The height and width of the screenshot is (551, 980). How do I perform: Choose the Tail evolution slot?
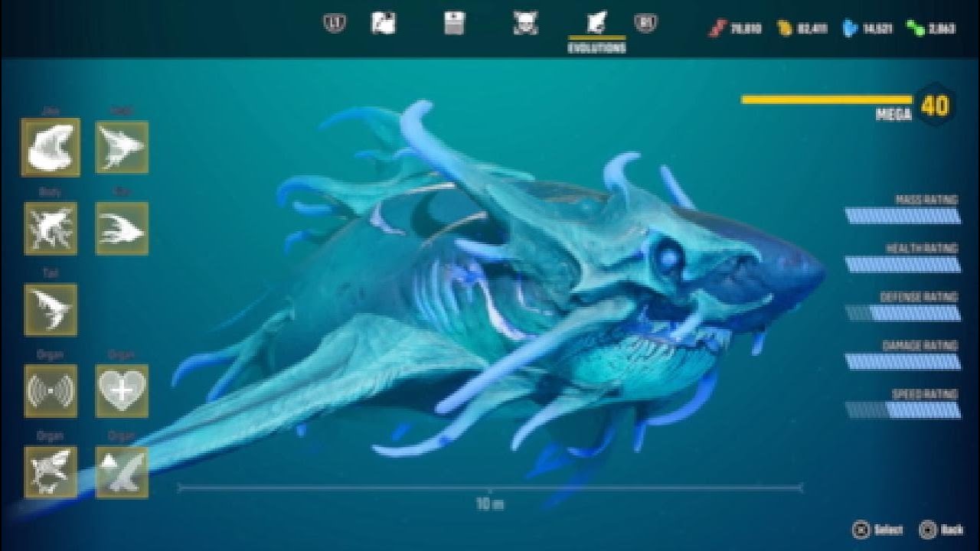coord(51,310)
